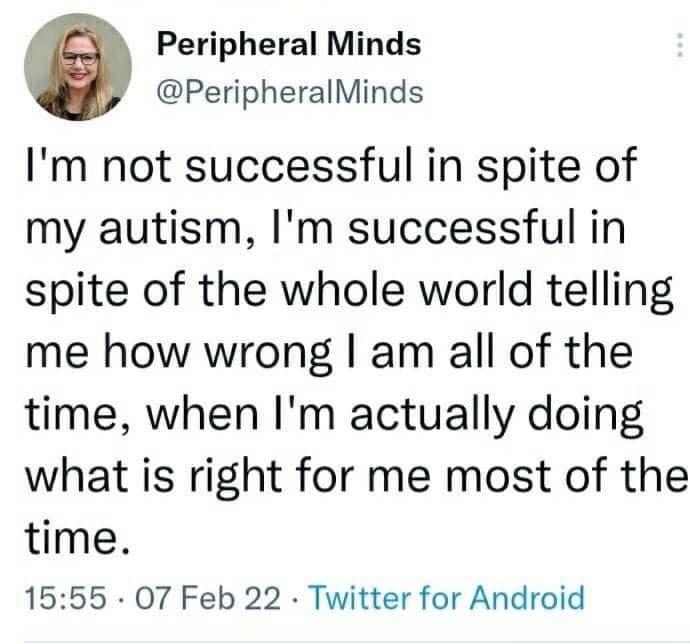Viewport: 690px width, 644px height.
Task: Open the Peripheral Minds profile picture
Action: point(78,67)
